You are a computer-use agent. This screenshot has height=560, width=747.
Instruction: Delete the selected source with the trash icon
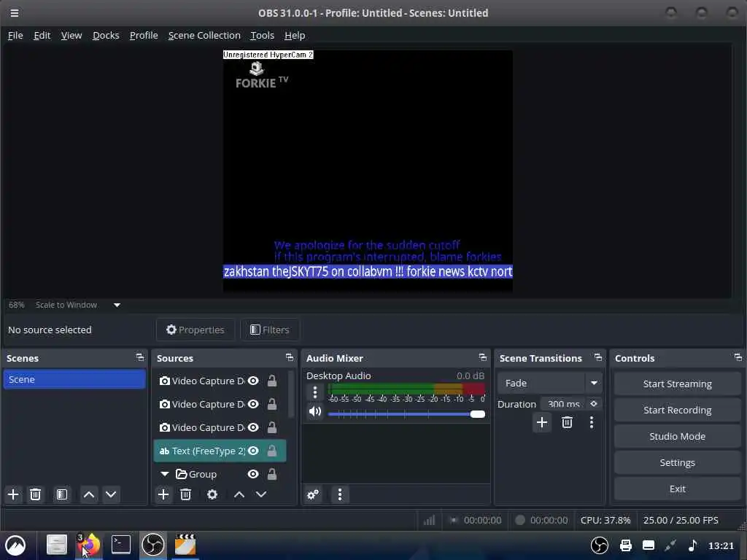pos(185,494)
